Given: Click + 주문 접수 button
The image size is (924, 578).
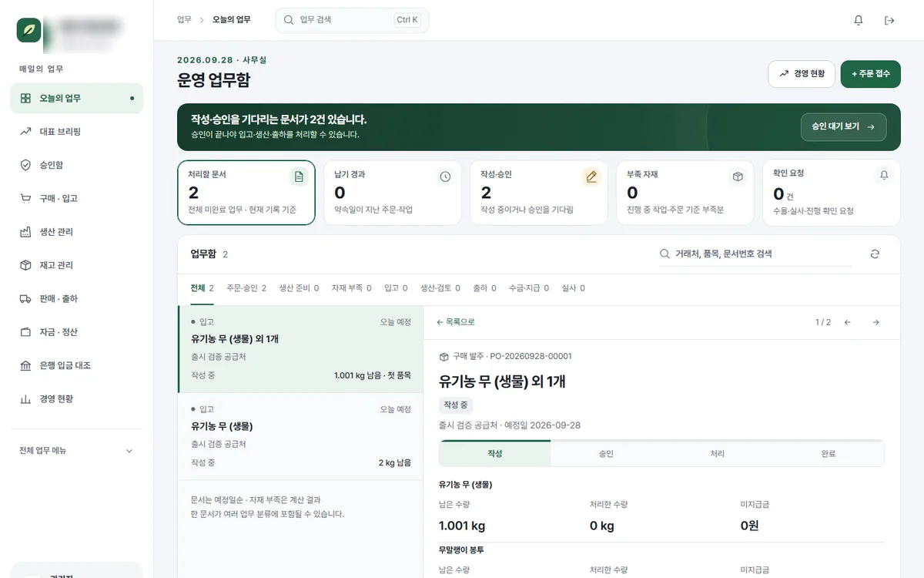Looking at the screenshot, I should tap(871, 74).
